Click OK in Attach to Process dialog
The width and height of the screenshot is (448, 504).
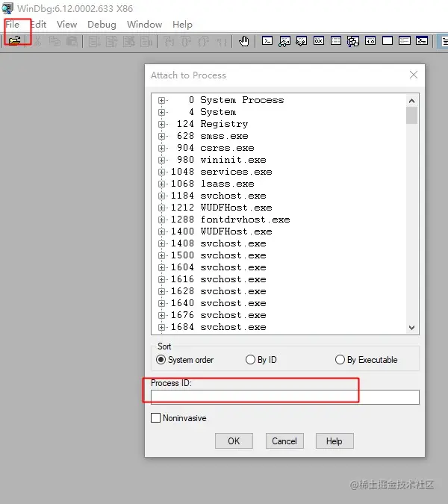pyautogui.click(x=234, y=441)
